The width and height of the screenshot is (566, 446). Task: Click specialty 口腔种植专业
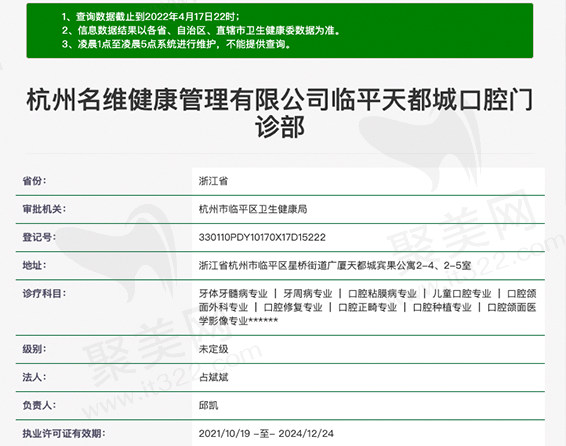click(442, 307)
